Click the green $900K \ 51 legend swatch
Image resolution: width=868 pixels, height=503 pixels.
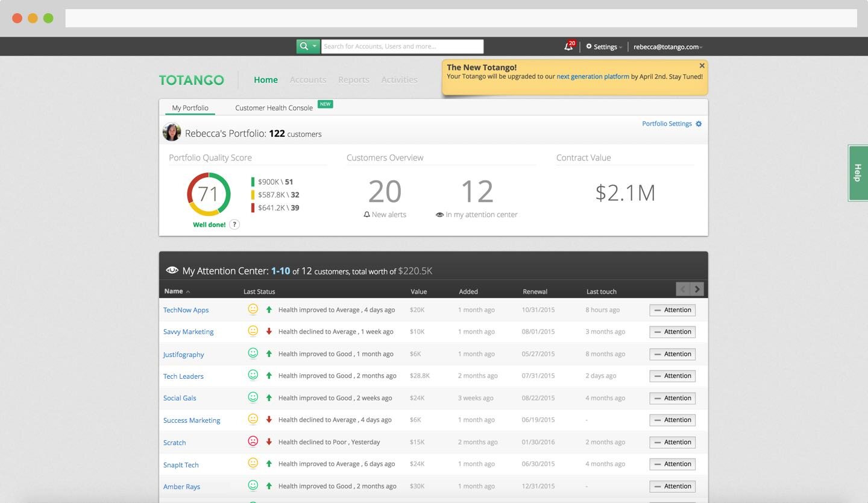point(253,182)
